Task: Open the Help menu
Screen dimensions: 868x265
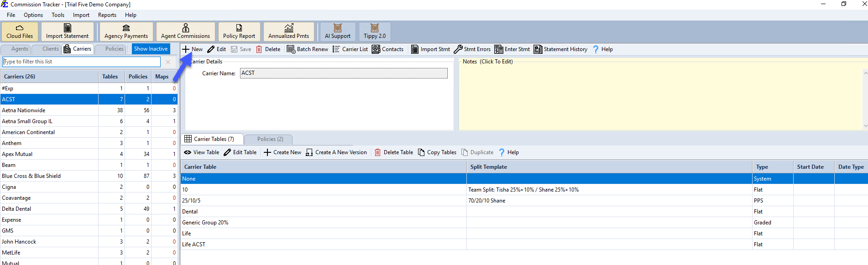Action: coord(131,15)
